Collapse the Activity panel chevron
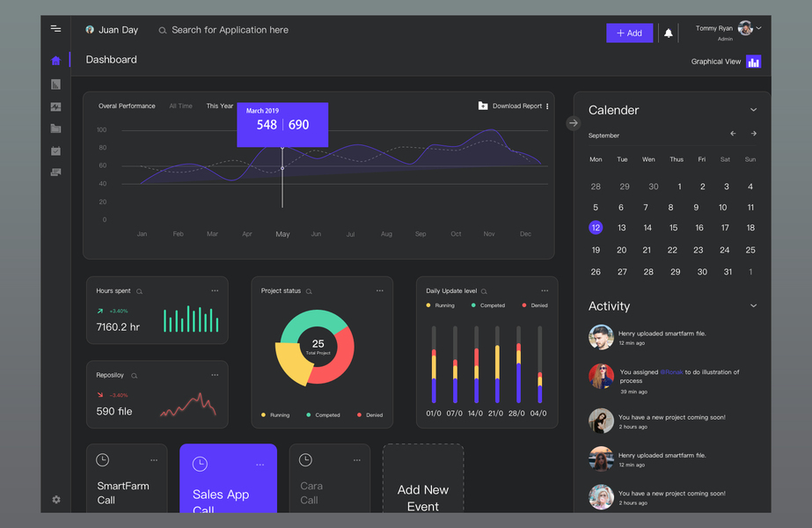This screenshot has height=528, width=812. click(x=753, y=305)
